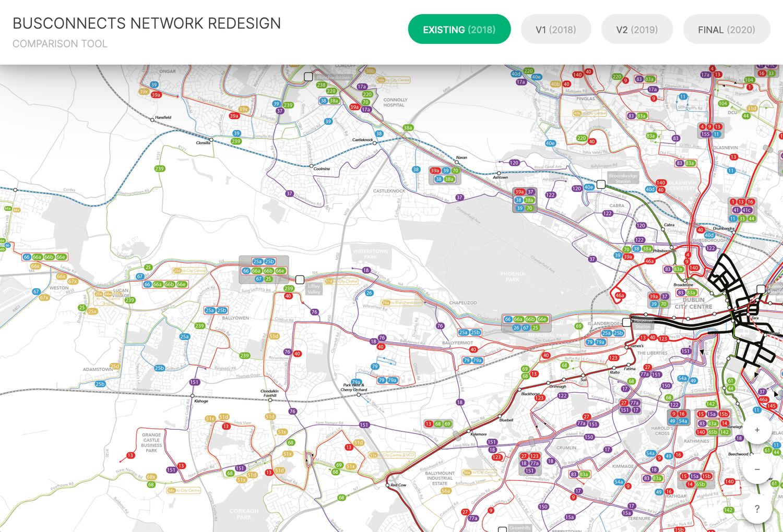The height and width of the screenshot is (532, 783).
Task: Click the 'THE LIBERTIES' area label
Action: pyautogui.click(x=652, y=353)
